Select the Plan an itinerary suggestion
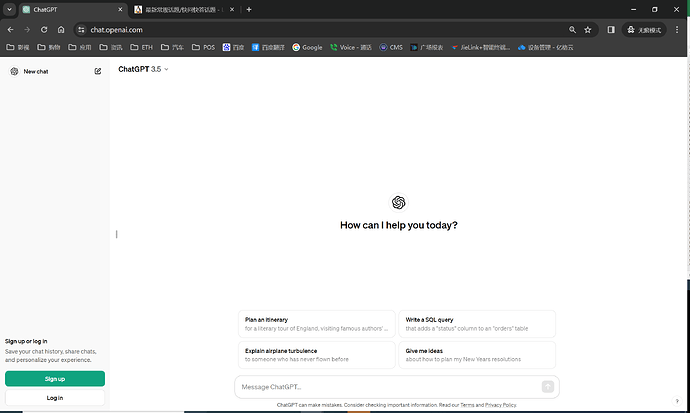Screen dimensions: 690x413 (317, 324)
